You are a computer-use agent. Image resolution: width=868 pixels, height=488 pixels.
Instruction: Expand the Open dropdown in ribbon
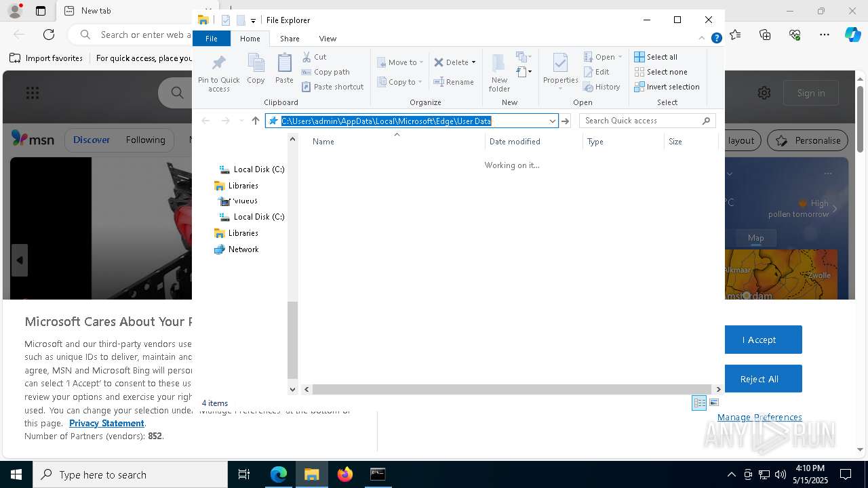click(620, 57)
